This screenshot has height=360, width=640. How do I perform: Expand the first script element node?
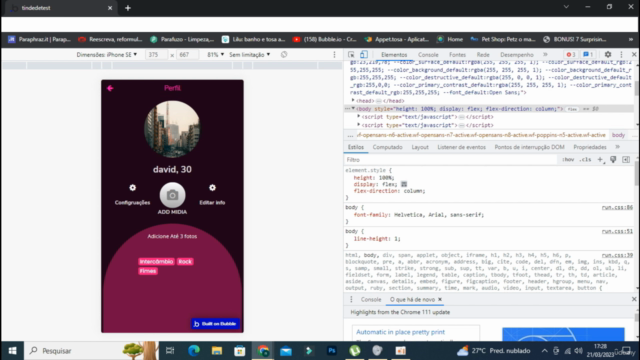tap(359, 117)
